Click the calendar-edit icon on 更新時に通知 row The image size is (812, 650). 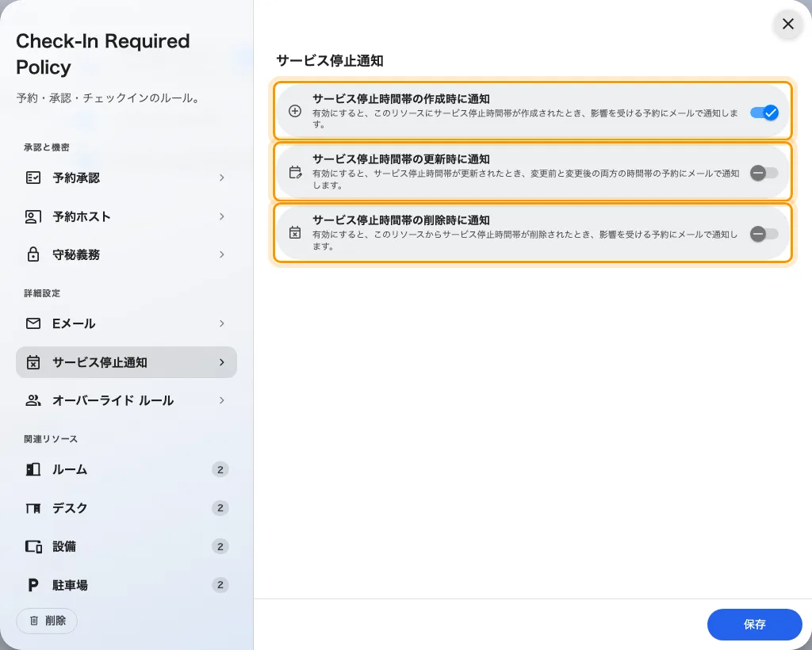(x=295, y=172)
